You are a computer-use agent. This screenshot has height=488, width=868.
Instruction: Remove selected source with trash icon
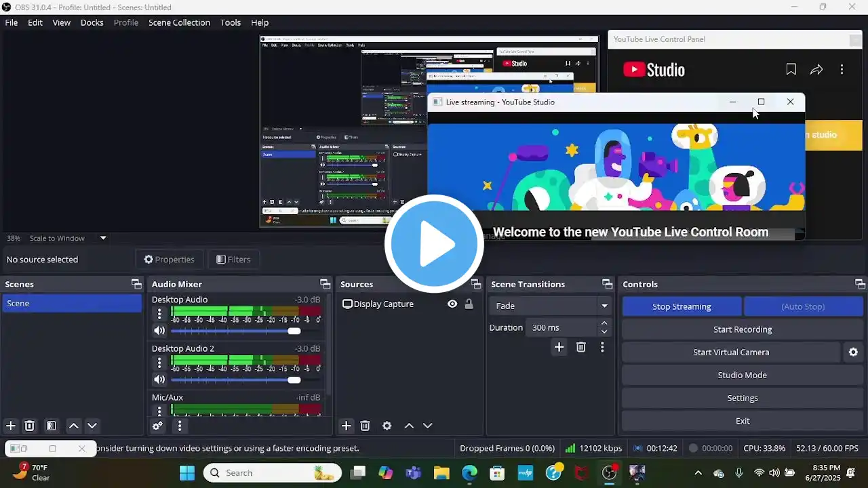(x=365, y=426)
